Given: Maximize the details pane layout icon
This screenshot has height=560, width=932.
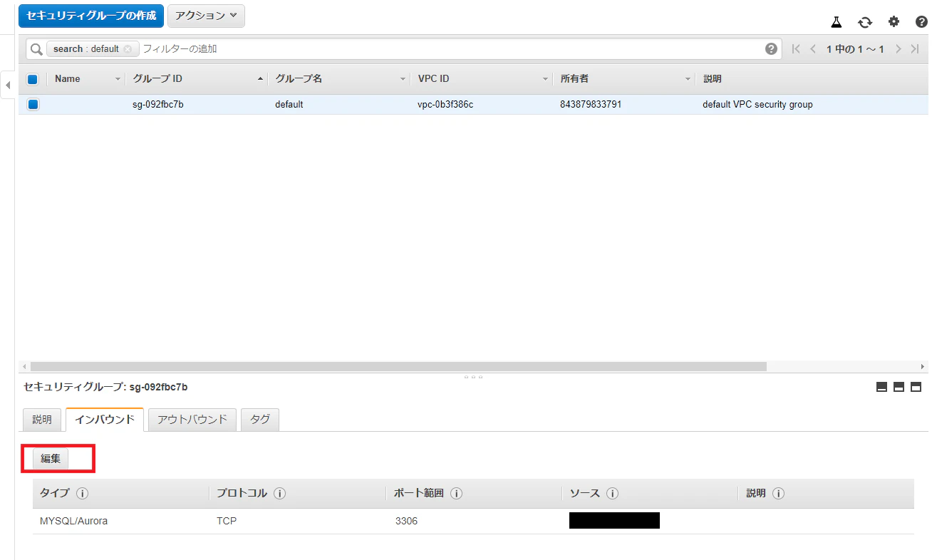Looking at the screenshot, I should point(916,387).
